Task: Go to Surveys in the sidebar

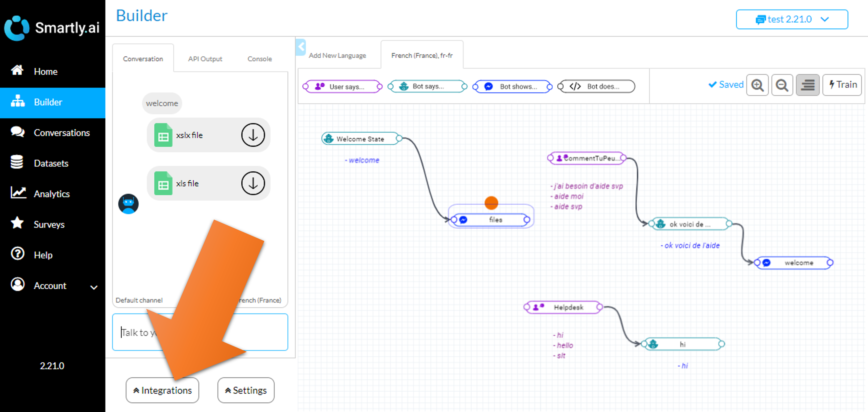Action: (49, 224)
